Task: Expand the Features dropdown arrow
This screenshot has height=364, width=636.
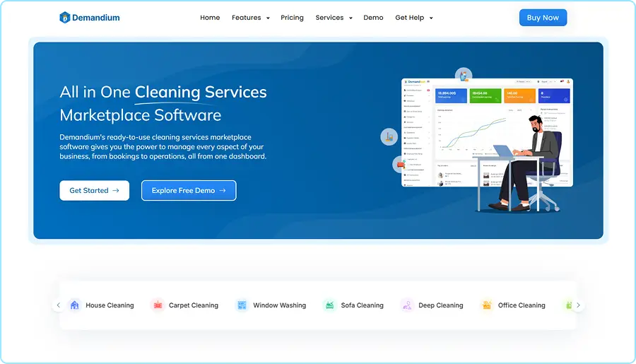Action: 268,18
